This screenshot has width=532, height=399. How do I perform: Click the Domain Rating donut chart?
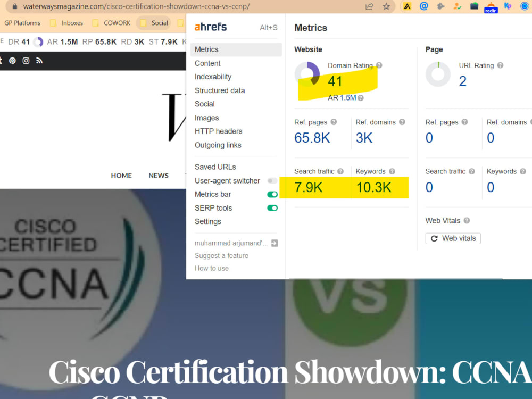[x=307, y=74]
